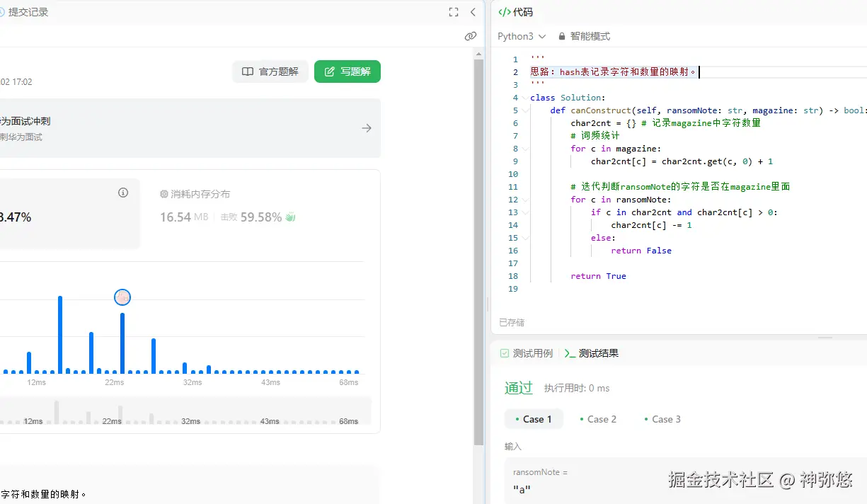Click the comment text on code line 2
Viewport: 867px width, 504px height.
tap(613, 72)
